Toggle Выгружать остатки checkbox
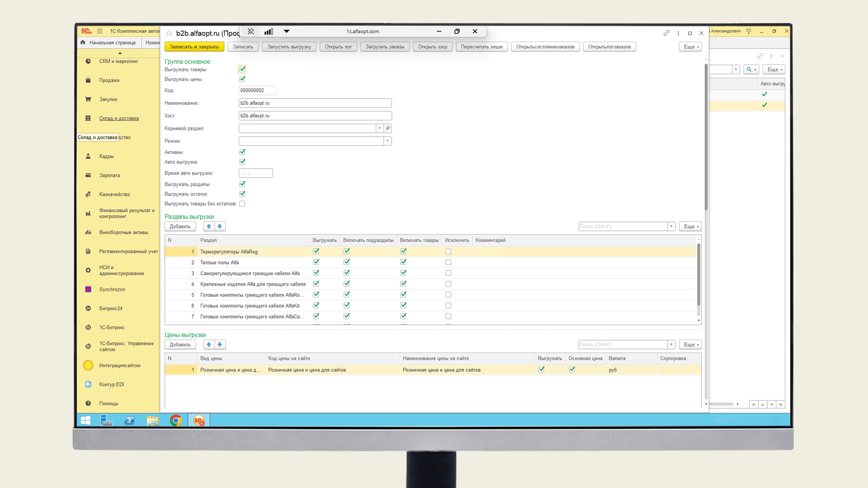The image size is (868, 488). (x=242, y=194)
